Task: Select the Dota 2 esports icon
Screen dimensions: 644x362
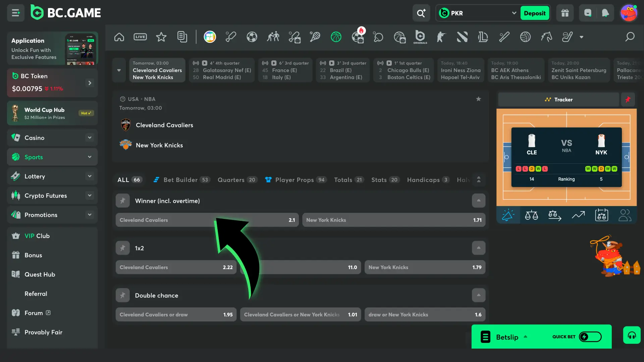Action: coord(462,37)
